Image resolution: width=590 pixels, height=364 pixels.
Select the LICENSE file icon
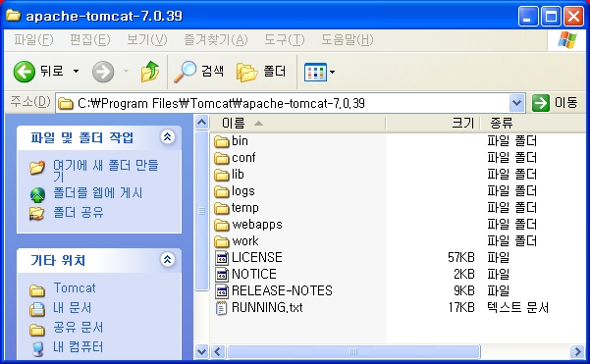pos(222,258)
